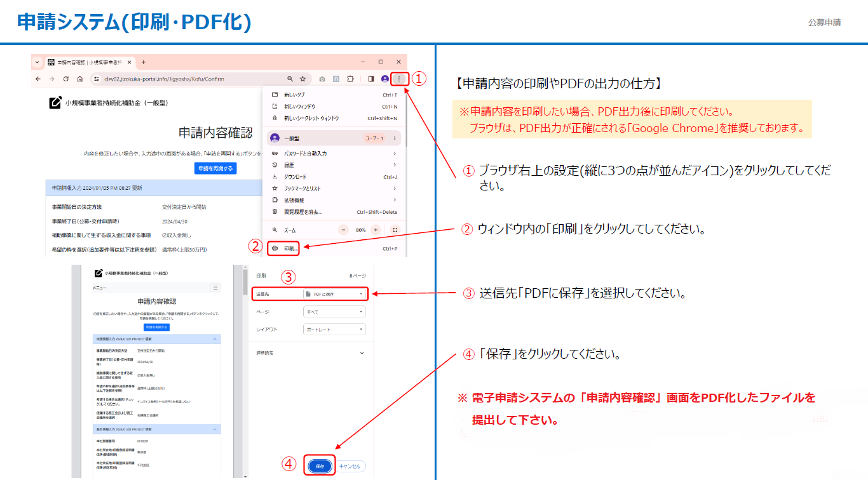Click the blue 保存 button
Screen dimensions: 868x480
coord(320,466)
